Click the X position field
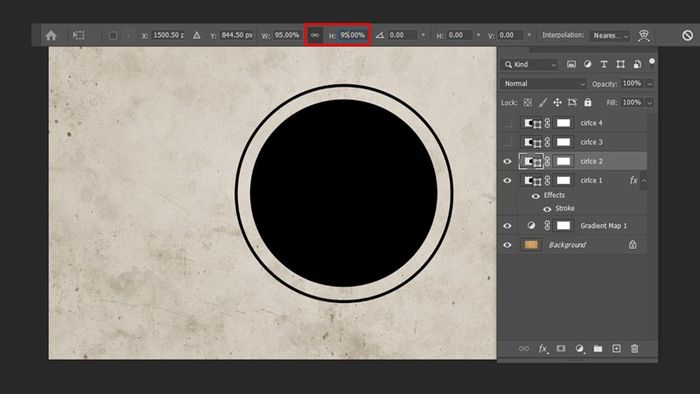 tap(168, 35)
